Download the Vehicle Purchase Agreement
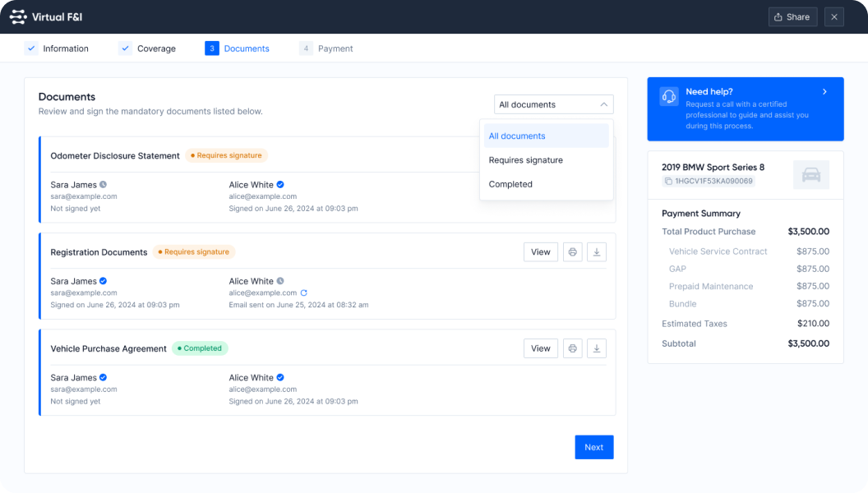Screen dimensions: 868x493 598,348
